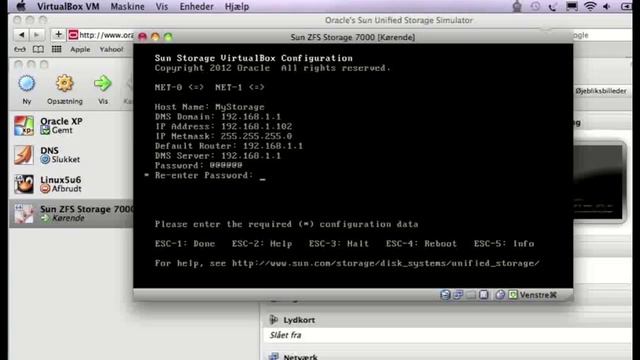The height and width of the screenshot is (360, 640).
Task: Open the Top Sites grid icon
Action: click(56, 49)
